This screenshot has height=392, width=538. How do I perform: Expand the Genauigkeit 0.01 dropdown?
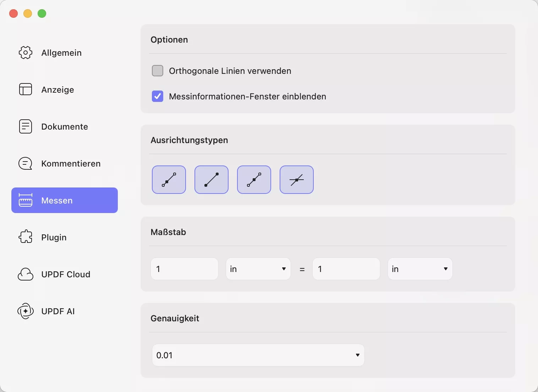258,355
